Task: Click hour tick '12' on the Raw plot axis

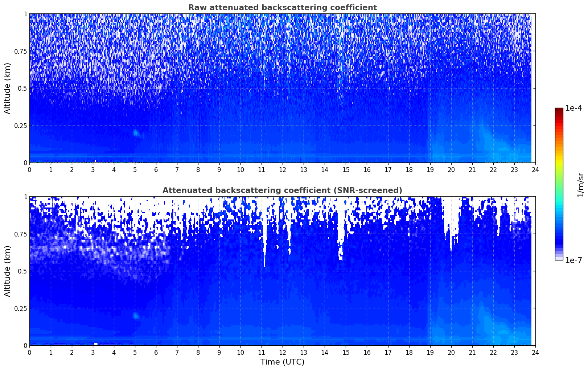Action: (282, 169)
